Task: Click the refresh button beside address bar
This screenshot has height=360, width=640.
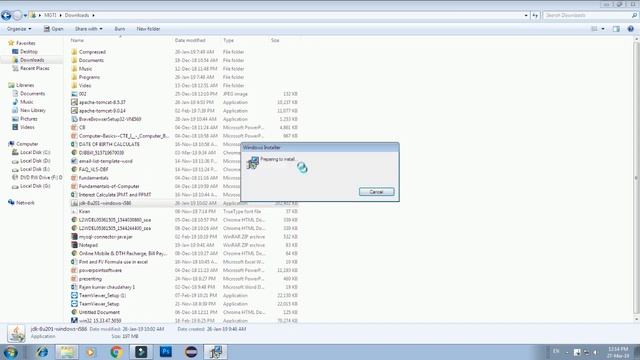Action: click(535, 16)
